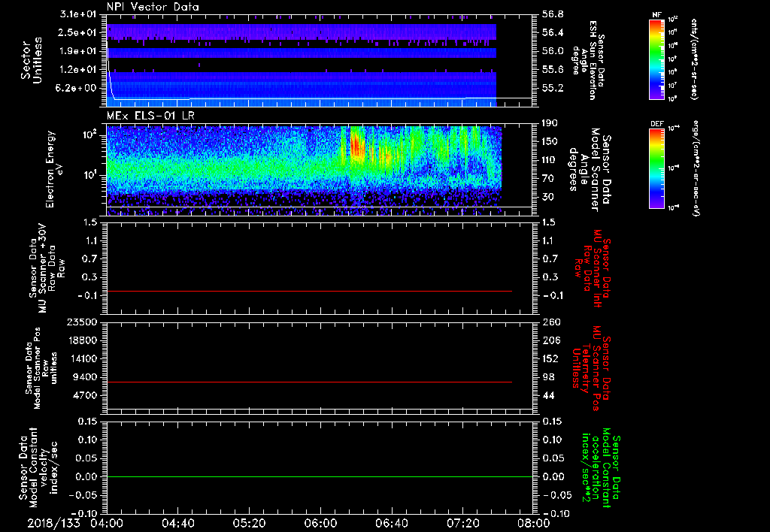This screenshot has height=532, width=770.
Task: Click the green constant velocity line
Action: click(319, 476)
